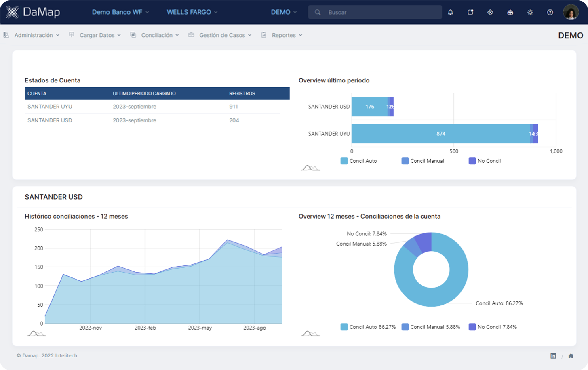The image size is (588, 370).
Task: Click the Cargar Datos upload icon
Action: pos(71,35)
